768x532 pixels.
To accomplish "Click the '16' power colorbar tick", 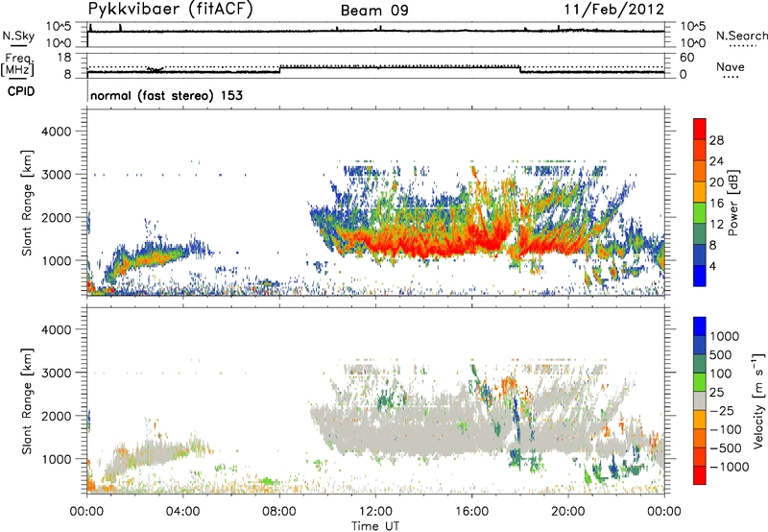I will coord(716,204).
